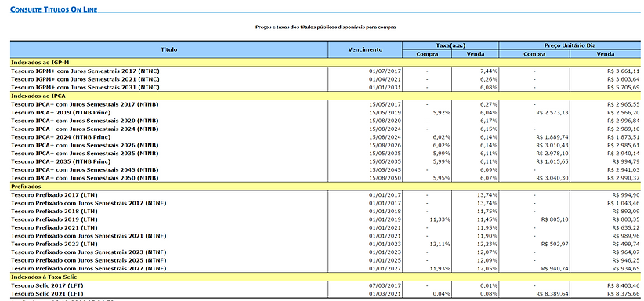Click the buy price R$ 805,10

(555, 219)
